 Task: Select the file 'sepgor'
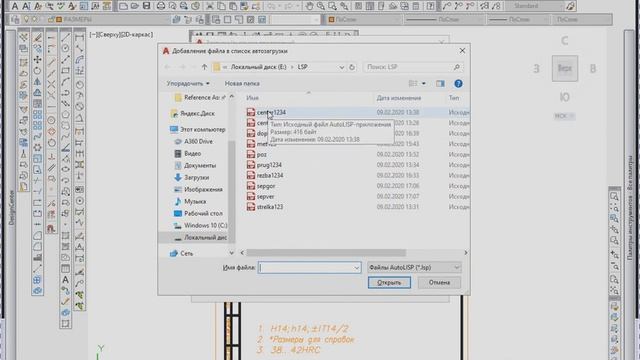tap(266, 186)
